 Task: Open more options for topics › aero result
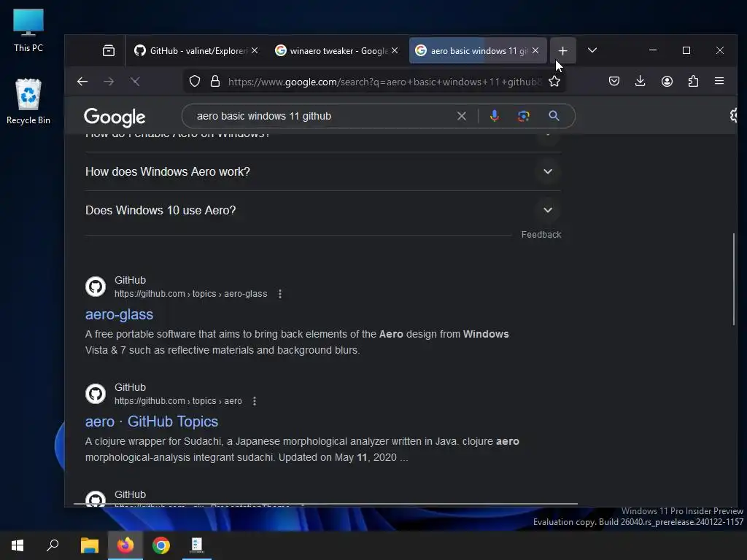point(255,402)
